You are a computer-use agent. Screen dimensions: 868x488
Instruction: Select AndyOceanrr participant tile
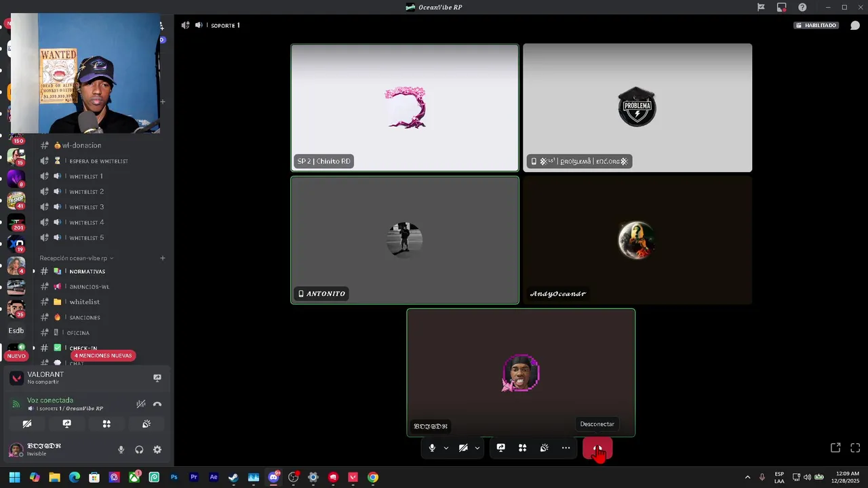(637, 240)
